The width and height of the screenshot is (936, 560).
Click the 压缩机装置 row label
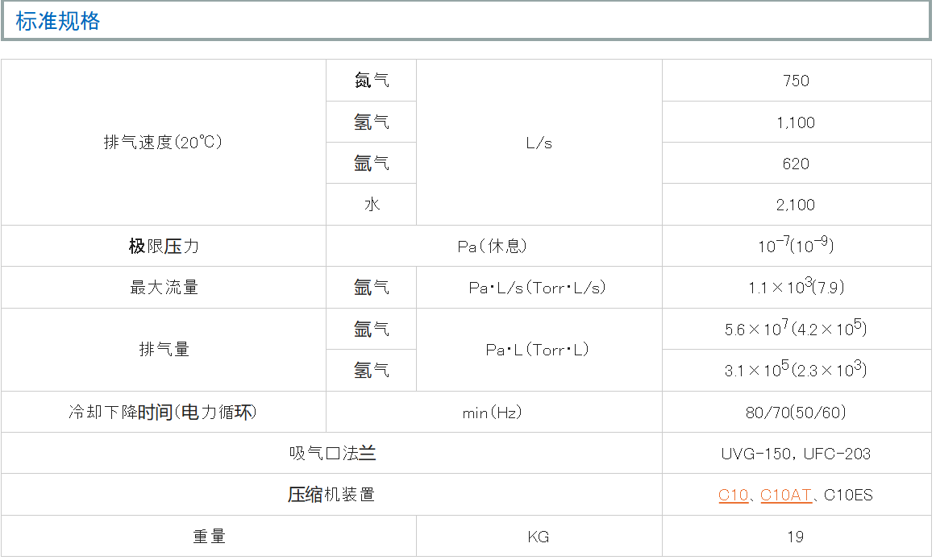[x=331, y=495]
